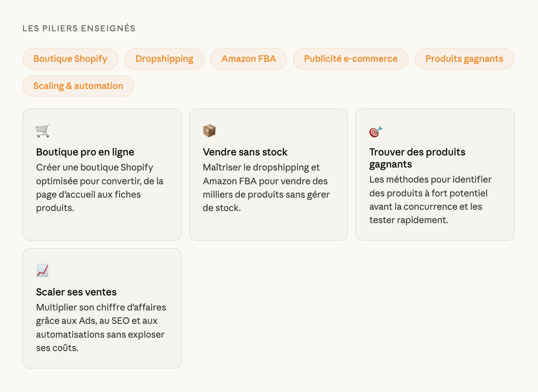Open the Vendre sans stock heading
This screenshot has width=538, height=392.
pyautogui.click(x=245, y=152)
